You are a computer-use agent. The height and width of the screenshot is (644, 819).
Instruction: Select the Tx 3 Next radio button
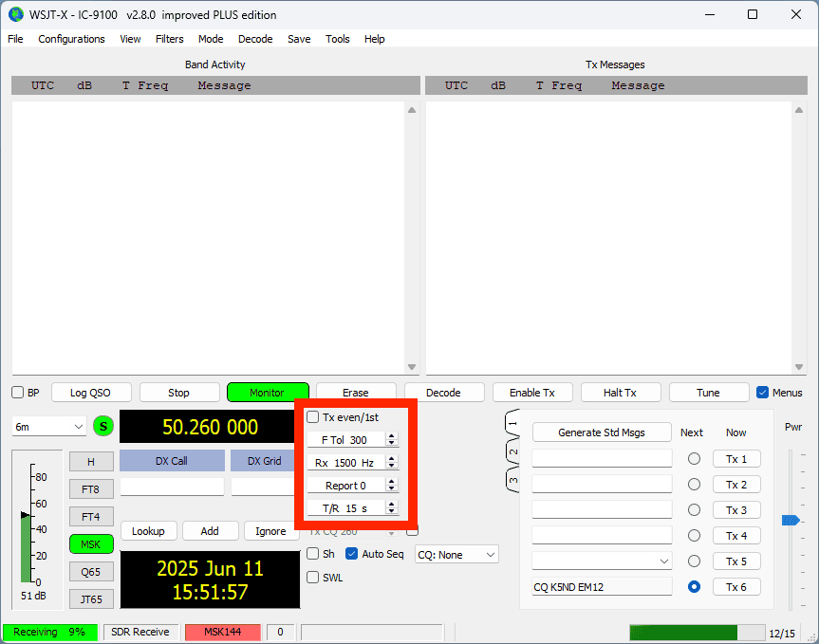click(x=694, y=510)
